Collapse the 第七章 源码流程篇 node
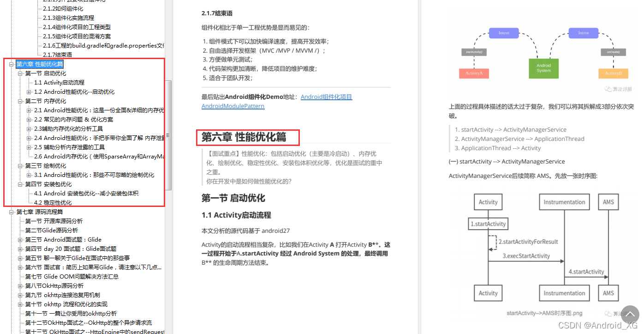The image size is (644, 334). click(11, 212)
